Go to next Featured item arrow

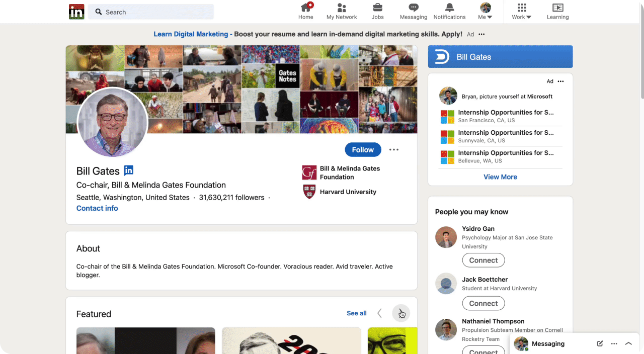click(401, 313)
